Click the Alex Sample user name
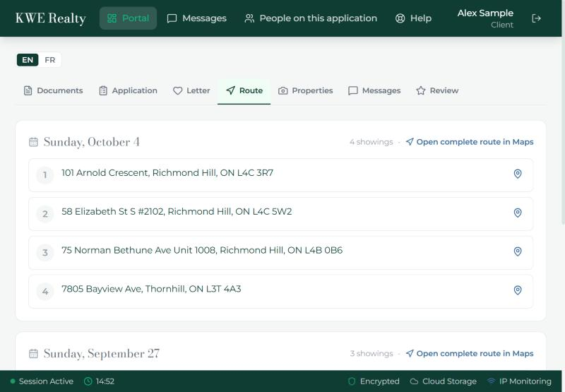 pyautogui.click(x=485, y=13)
